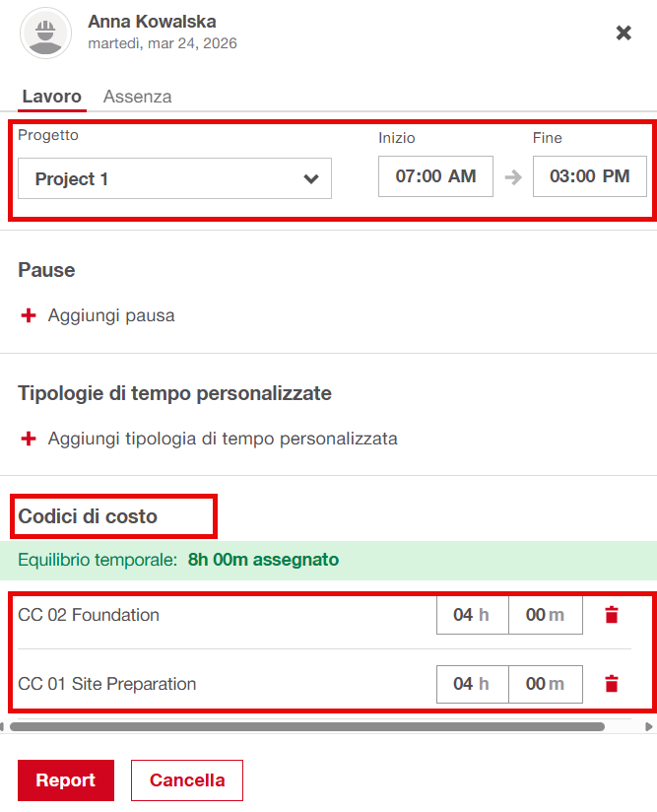Close the time entry dialog with X
This screenshot has height=812, width=657.
point(624,33)
